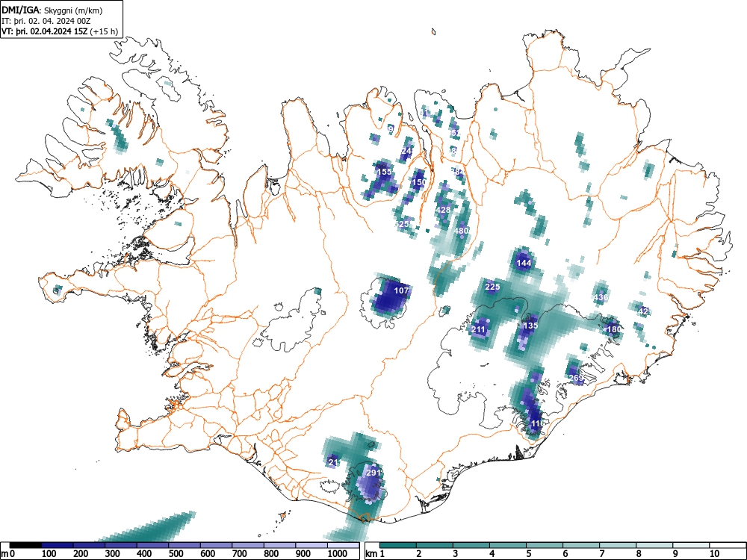Viewport: 747px width, 560px height.
Task: Click the dark blue 100–200 m legend swatch
Action: click(58, 545)
